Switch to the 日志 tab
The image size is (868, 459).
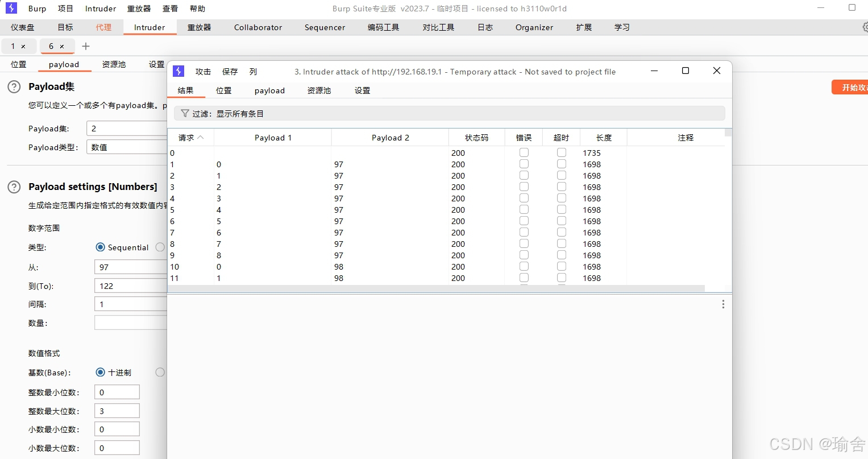click(485, 27)
